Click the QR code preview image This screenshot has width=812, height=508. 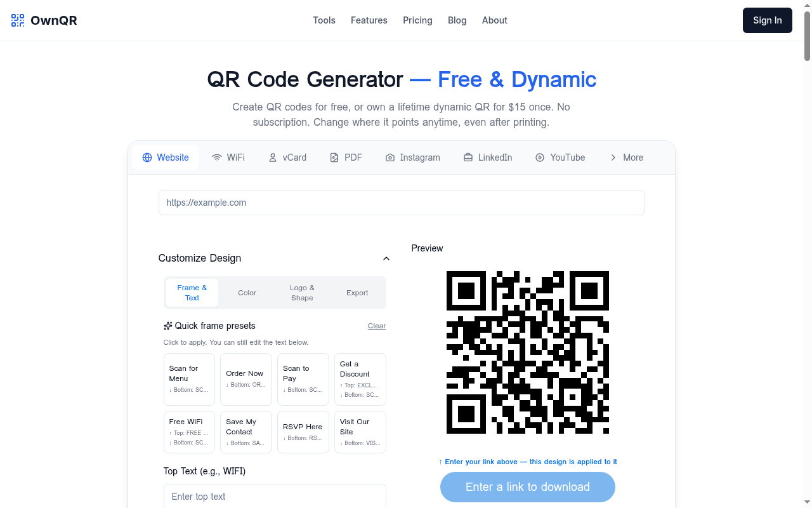point(528,352)
